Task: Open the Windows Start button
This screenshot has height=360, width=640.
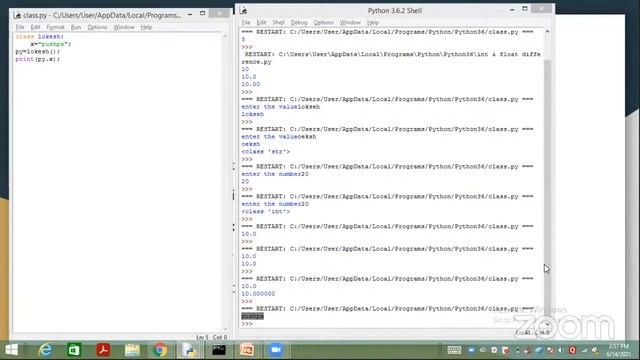Action: coord(12,350)
